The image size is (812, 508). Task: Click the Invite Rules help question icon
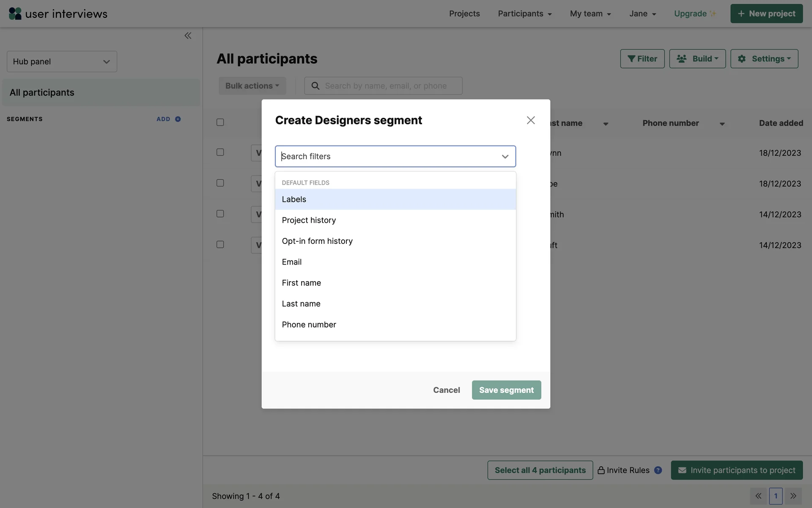[x=658, y=470]
